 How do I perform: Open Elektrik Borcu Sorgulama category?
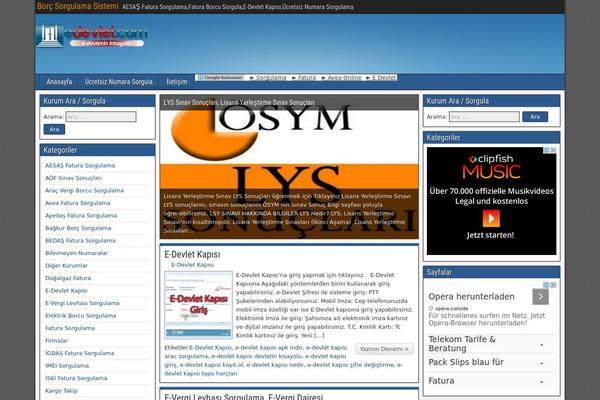(81, 316)
